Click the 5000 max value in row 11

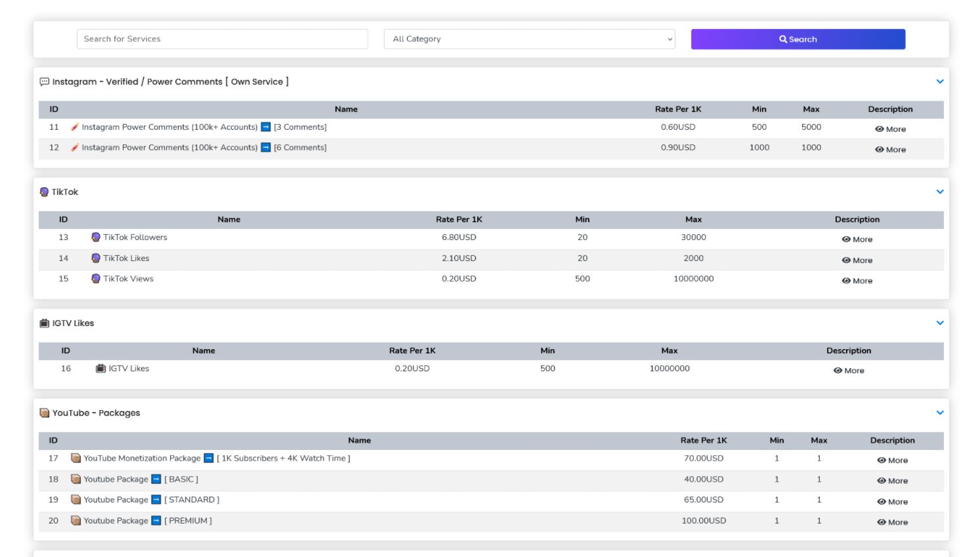pos(811,127)
